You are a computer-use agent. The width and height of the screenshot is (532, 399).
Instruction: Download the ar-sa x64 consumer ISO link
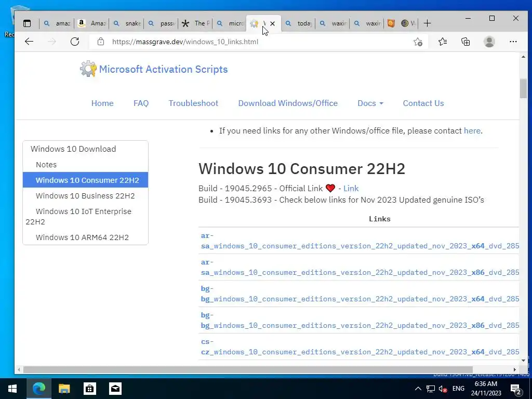click(x=360, y=241)
